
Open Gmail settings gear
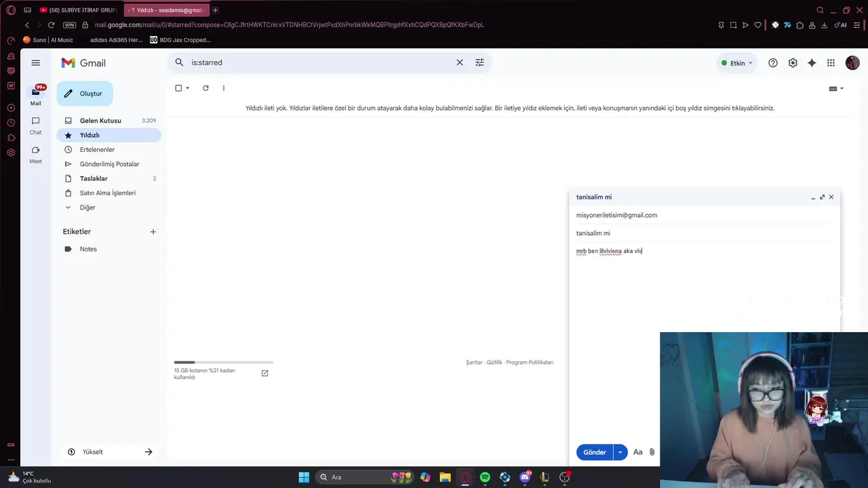[x=793, y=63]
